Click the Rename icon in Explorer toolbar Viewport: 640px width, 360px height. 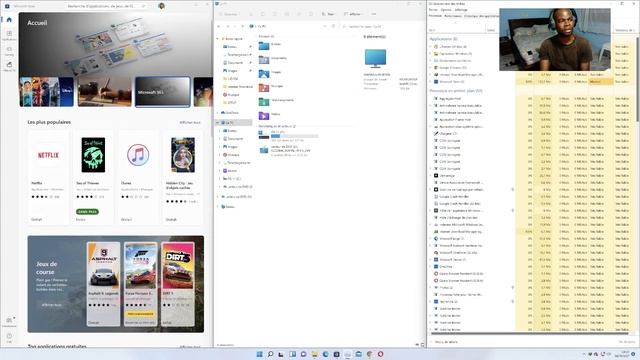[287, 14]
